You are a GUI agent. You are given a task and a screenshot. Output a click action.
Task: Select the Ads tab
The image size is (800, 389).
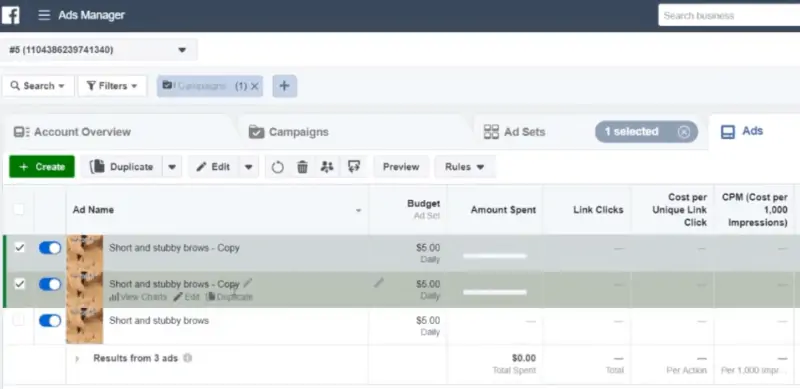tap(742, 131)
